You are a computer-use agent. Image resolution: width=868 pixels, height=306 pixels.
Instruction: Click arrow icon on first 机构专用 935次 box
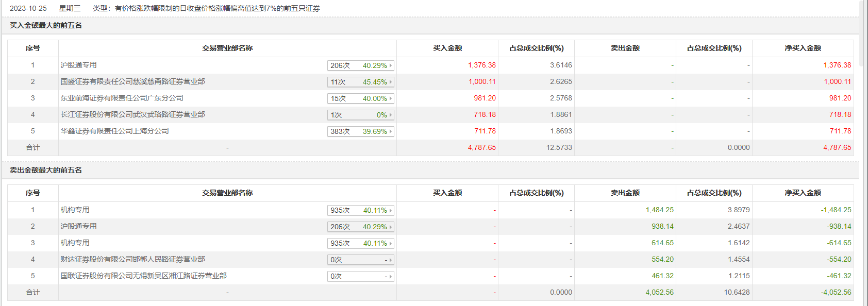[x=391, y=210]
